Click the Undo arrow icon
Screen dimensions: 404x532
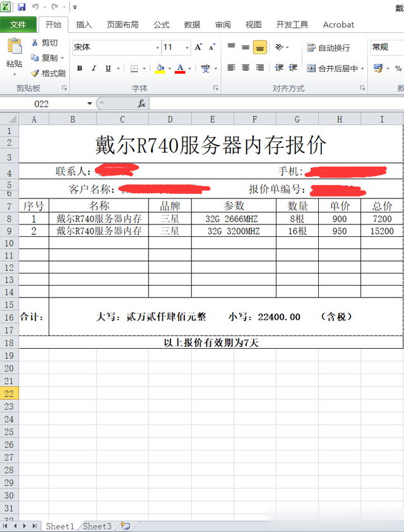click(x=35, y=7)
